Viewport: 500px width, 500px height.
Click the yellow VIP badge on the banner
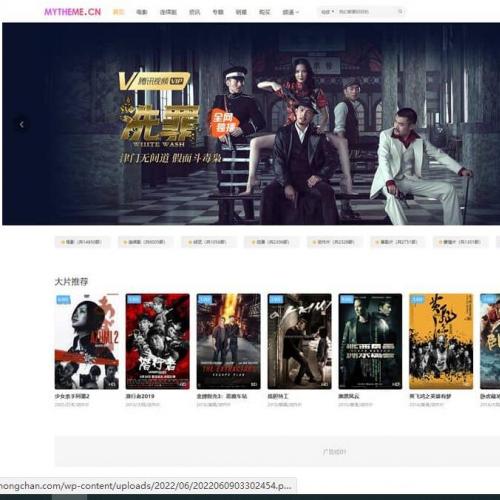point(155,81)
